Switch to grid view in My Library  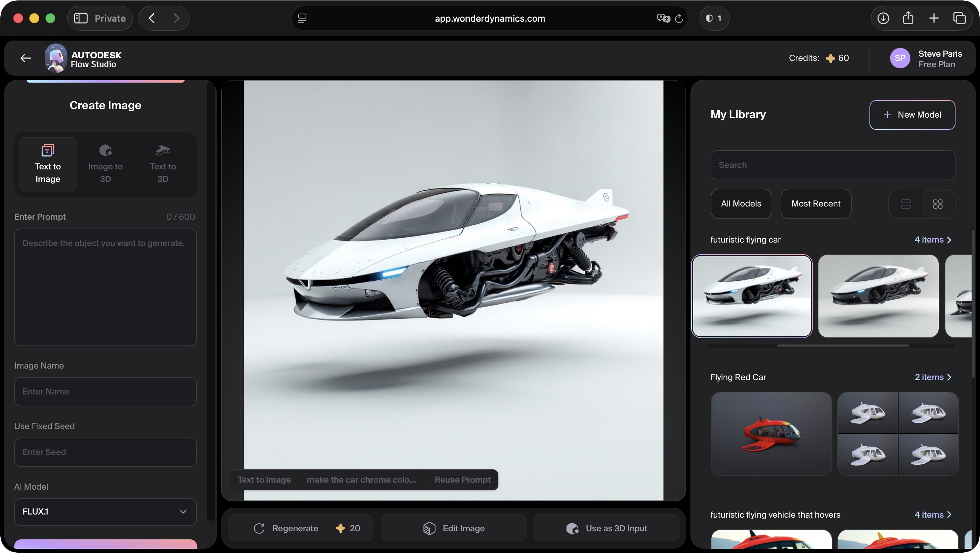pos(938,204)
